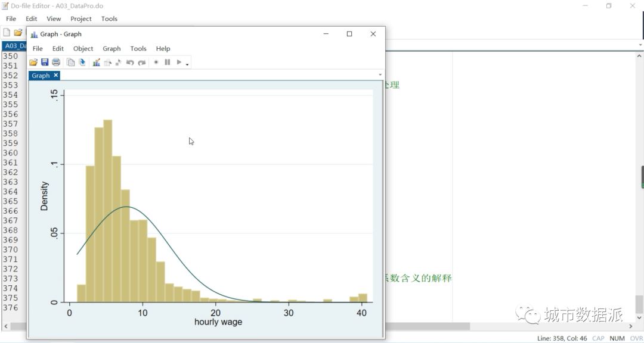This screenshot has width=644, height=343.
Task: Save the graph with the floppy icon
Action: [45, 63]
